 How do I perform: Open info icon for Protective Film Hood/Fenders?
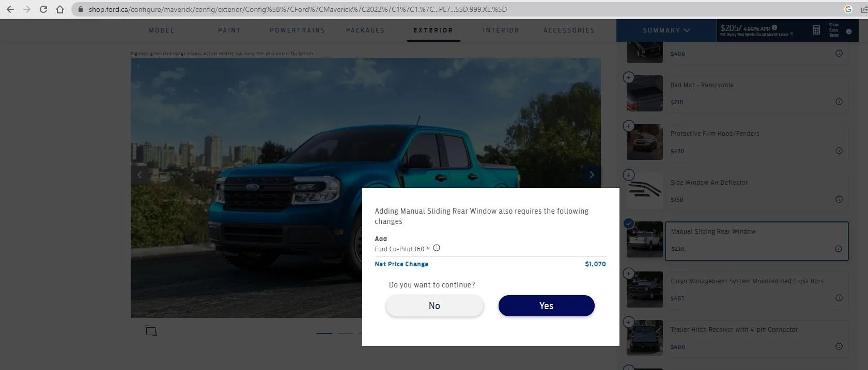[839, 151]
